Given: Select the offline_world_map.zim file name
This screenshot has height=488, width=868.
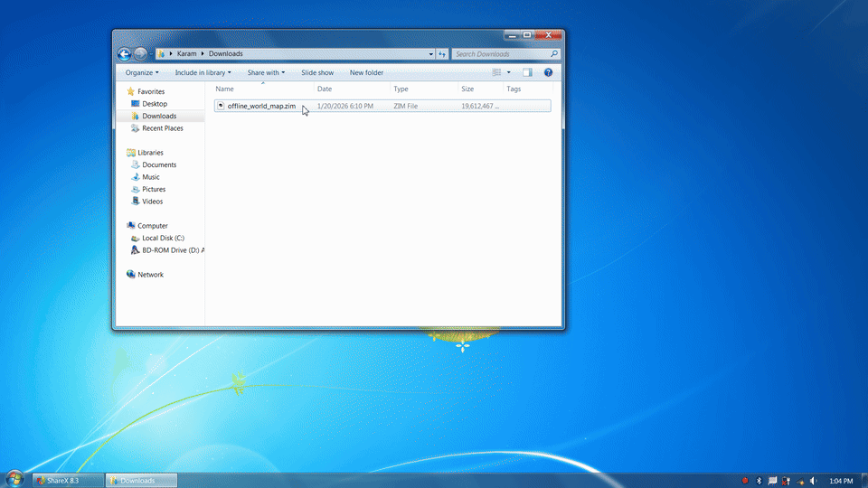Looking at the screenshot, I should coord(261,106).
